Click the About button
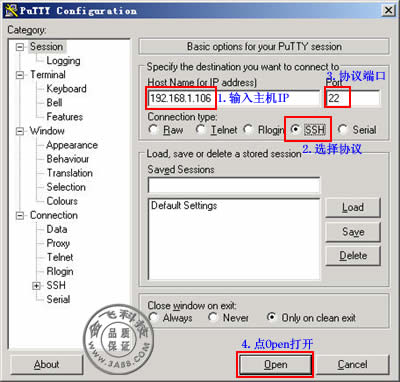Image resolution: width=400 pixels, height=382 pixels. pos(47,364)
